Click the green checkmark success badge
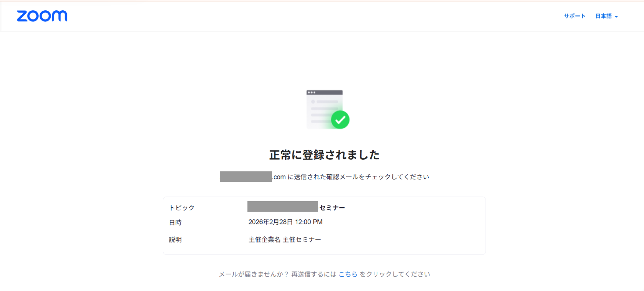Image resolution: width=644 pixels, height=291 pixels. 340,120
